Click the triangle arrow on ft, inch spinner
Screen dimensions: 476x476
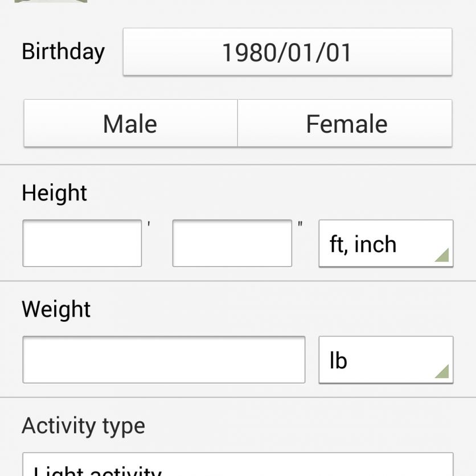(442, 255)
